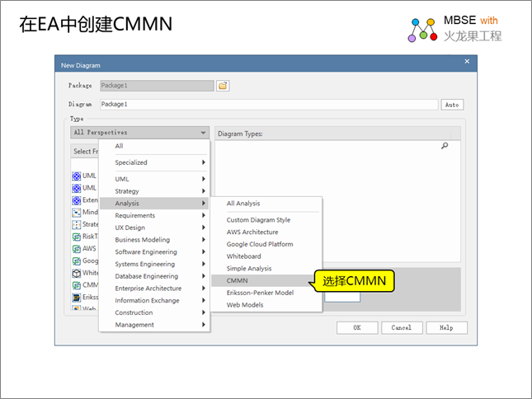Expand the Requirements submenu
This screenshot has height=399, width=532.
(154, 216)
